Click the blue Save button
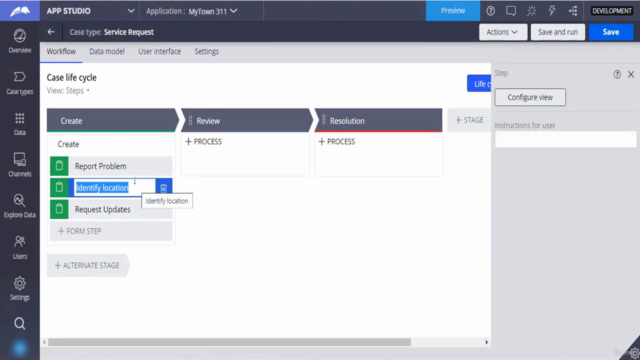Viewport: 640px width, 360px height. (611, 32)
